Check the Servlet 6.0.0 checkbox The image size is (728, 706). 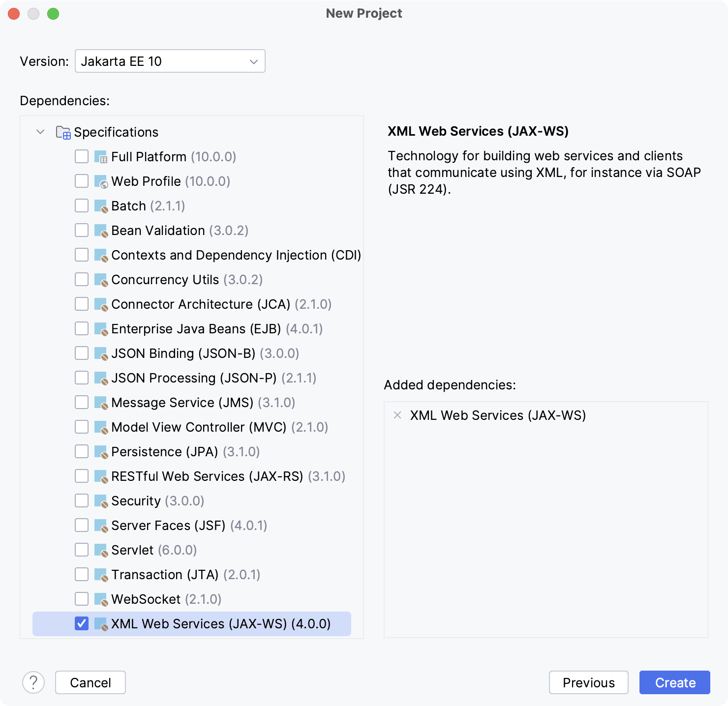[x=82, y=550]
